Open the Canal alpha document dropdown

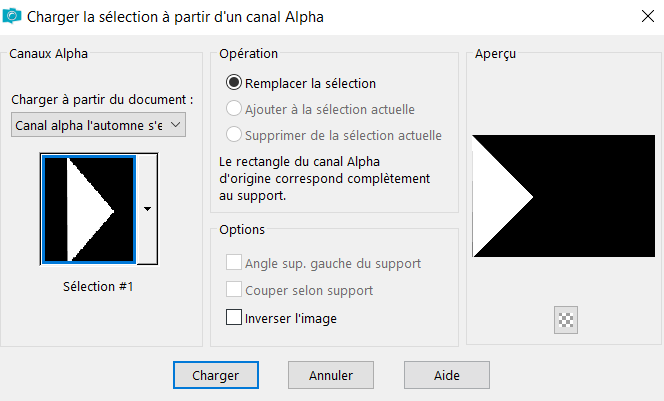pyautogui.click(x=98, y=125)
